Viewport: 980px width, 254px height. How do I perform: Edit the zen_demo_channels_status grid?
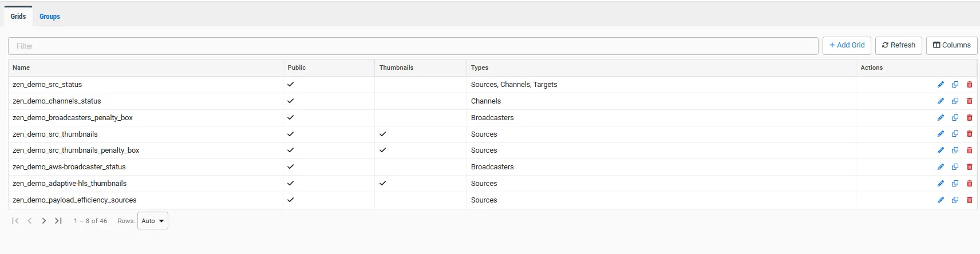(941, 101)
